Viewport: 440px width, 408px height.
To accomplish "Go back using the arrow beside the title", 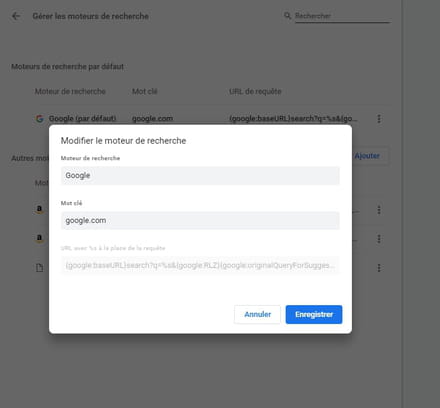I will (16, 16).
